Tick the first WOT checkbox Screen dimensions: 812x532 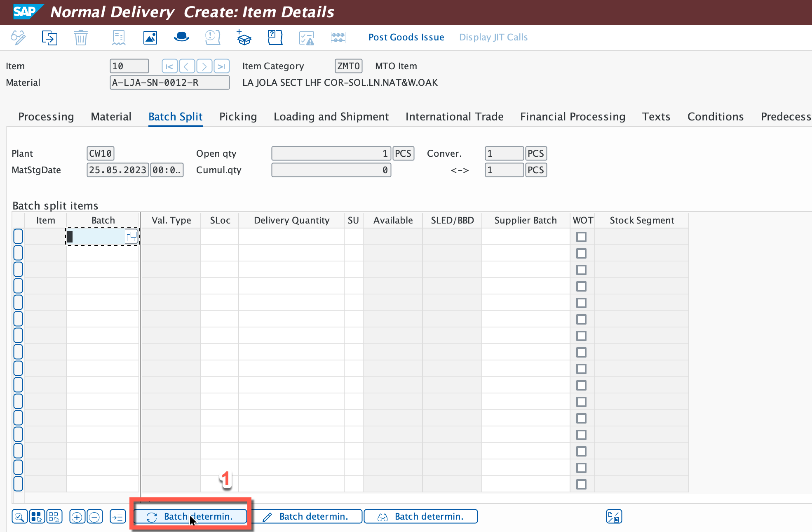581,237
